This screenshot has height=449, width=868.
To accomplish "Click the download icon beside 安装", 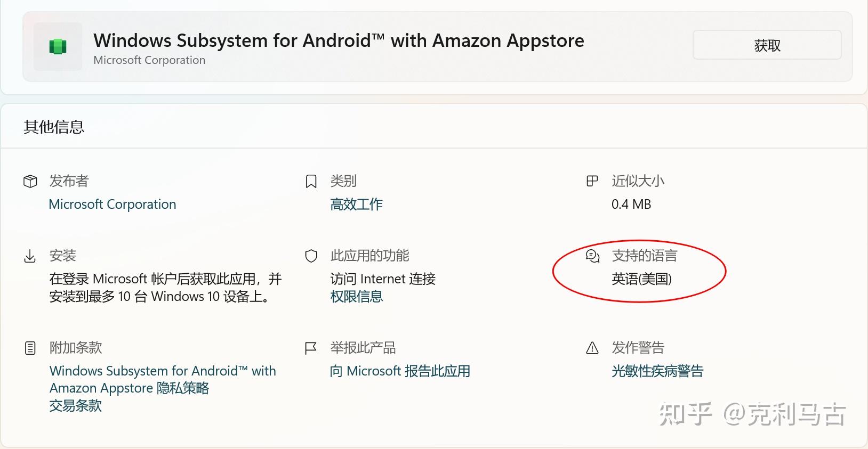I will coord(30,256).
